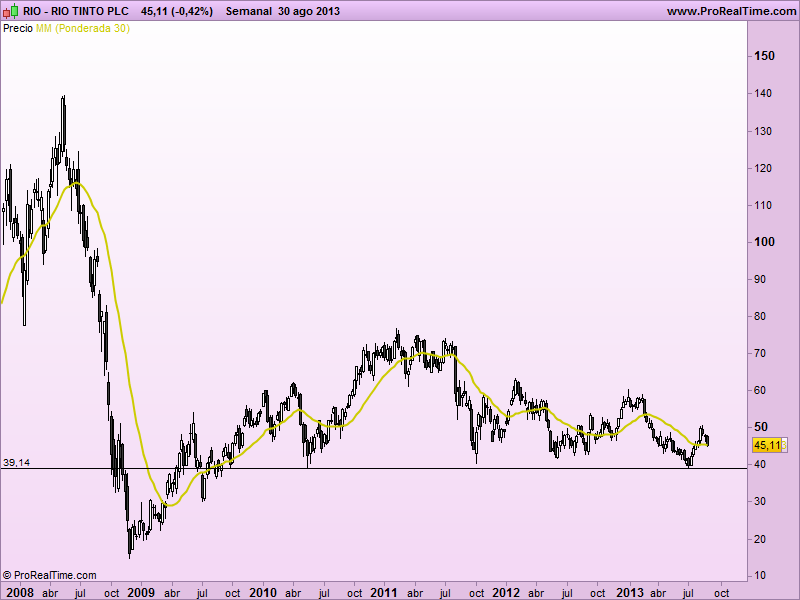Click the RIO - RIO TINTO PLC title
This screenshot has width=800, height=600.
(76, 11)
